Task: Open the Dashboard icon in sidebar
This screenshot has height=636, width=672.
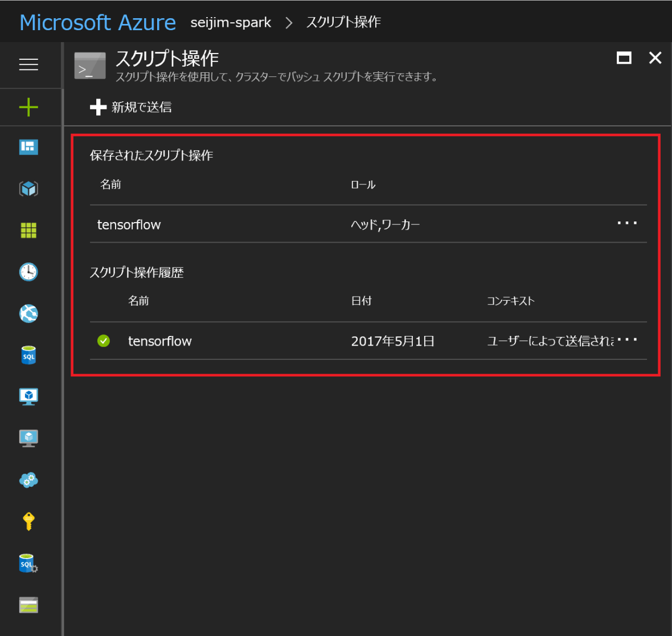Action: click(x=28, y=147)
